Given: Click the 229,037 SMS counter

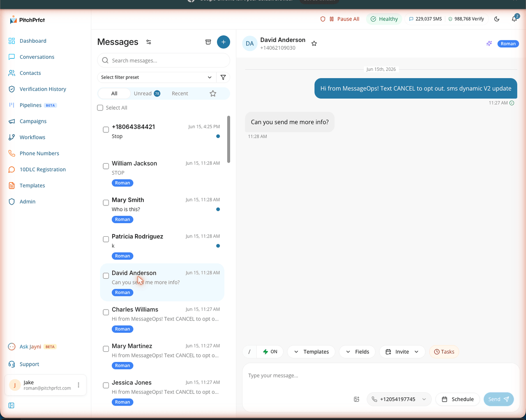Looking at the screenshot, I should pos(425,19).
